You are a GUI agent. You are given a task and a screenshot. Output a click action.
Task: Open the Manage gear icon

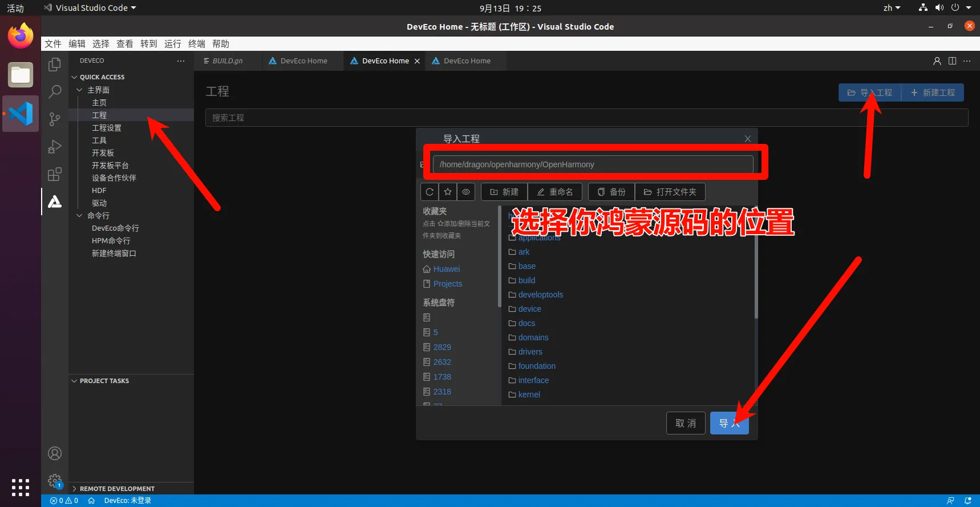click(55, 481)
